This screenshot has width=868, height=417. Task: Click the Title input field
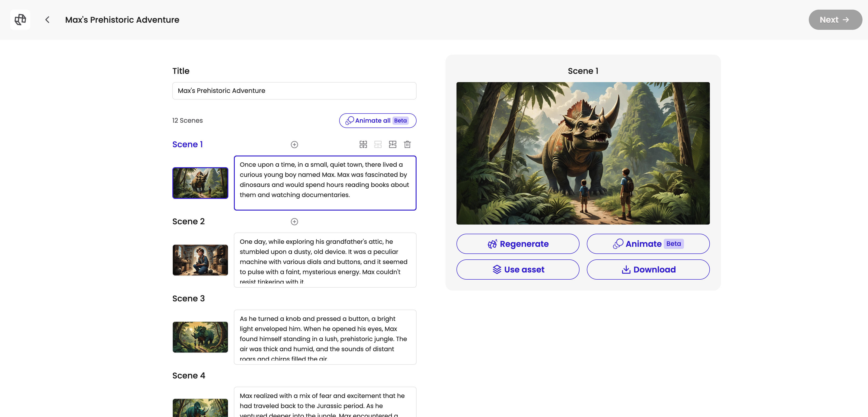(294, 91)
